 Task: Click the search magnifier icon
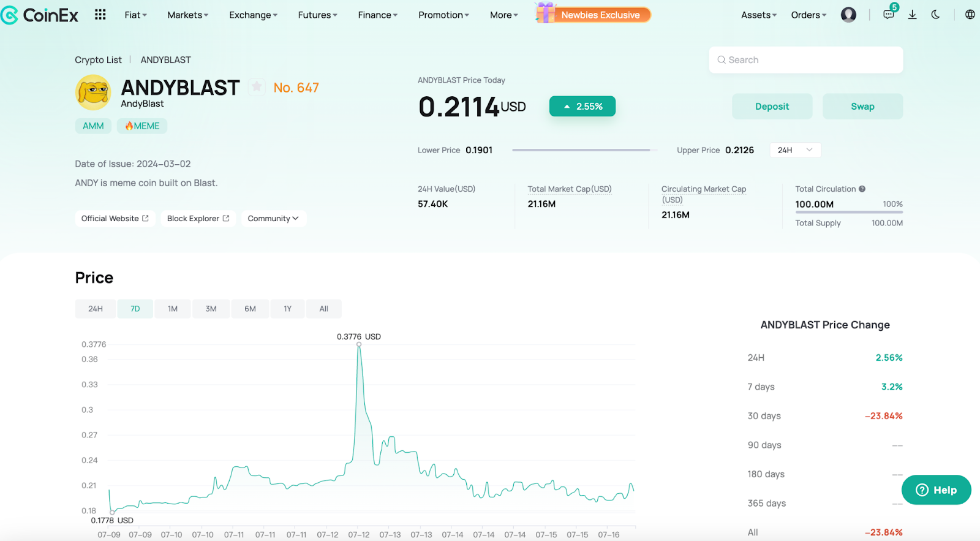point(722,60)
